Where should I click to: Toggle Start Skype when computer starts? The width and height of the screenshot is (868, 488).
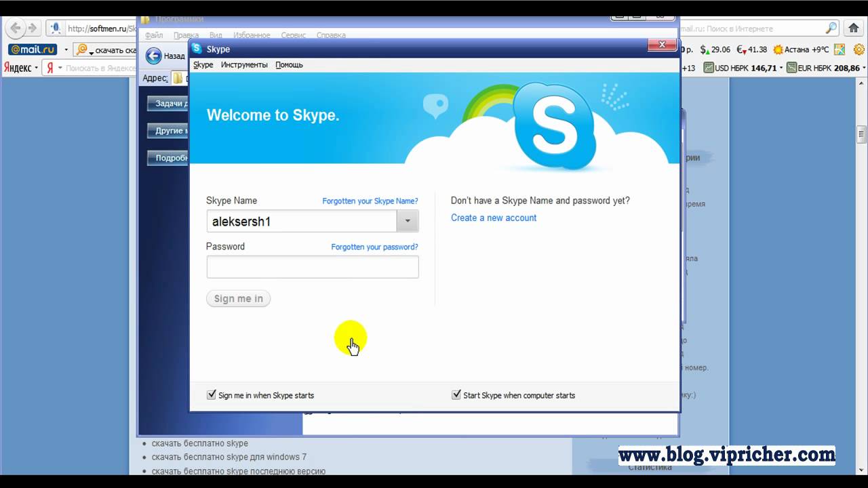tap(456, 394)
